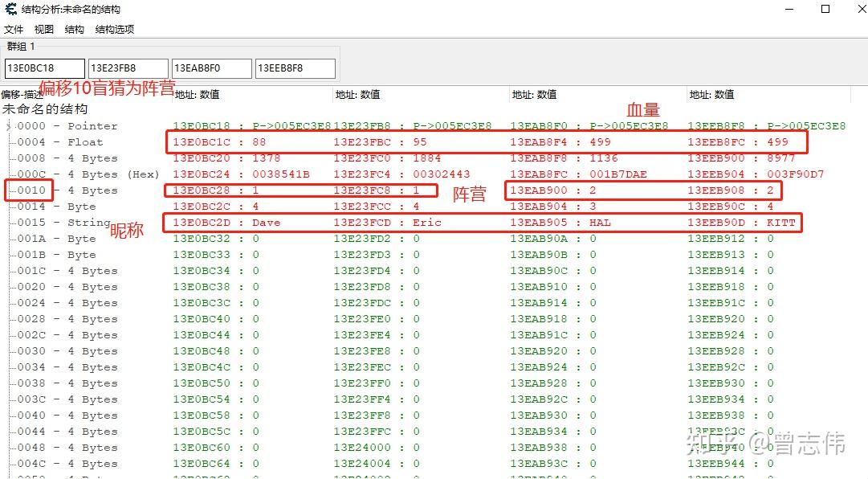Click the address field containing 13EEB8F8
This screenshot has height=479, width=868.
294,68
